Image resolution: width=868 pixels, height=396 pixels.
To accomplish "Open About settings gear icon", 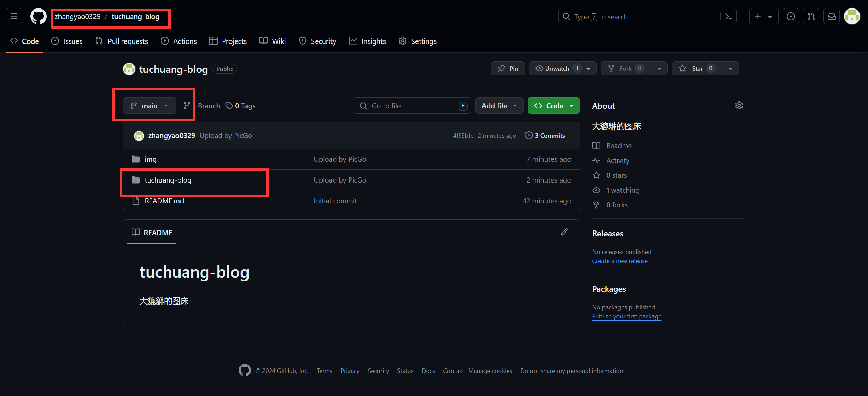I will point(739,105).
